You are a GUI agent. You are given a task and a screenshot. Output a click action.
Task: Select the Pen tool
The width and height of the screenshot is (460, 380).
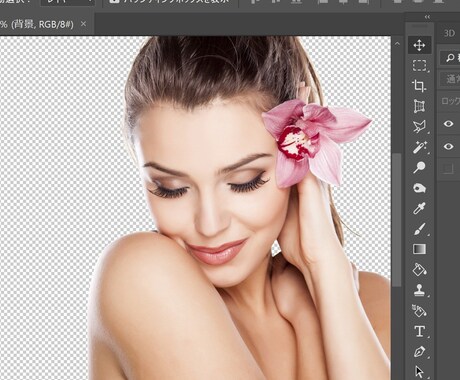(x=419, y=352)
